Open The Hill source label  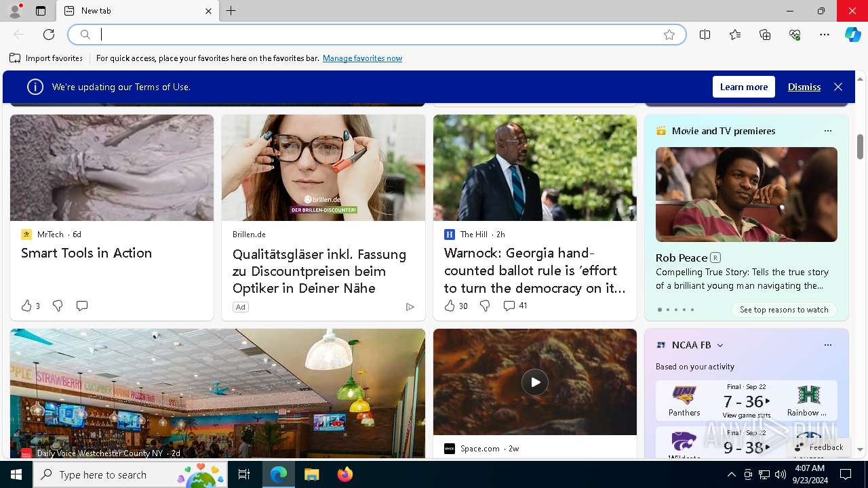473,235
